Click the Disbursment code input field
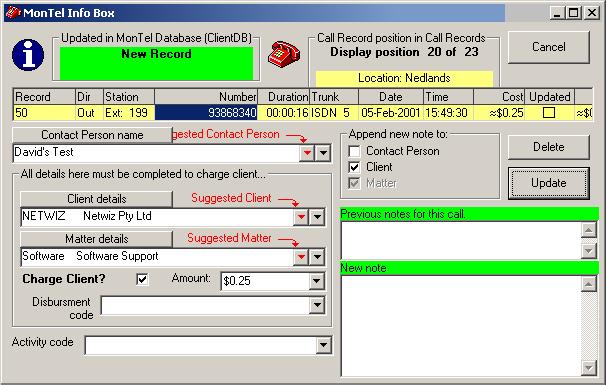This screenshot has height=385, width=606. pyautogui.click(x=205, y=305)
